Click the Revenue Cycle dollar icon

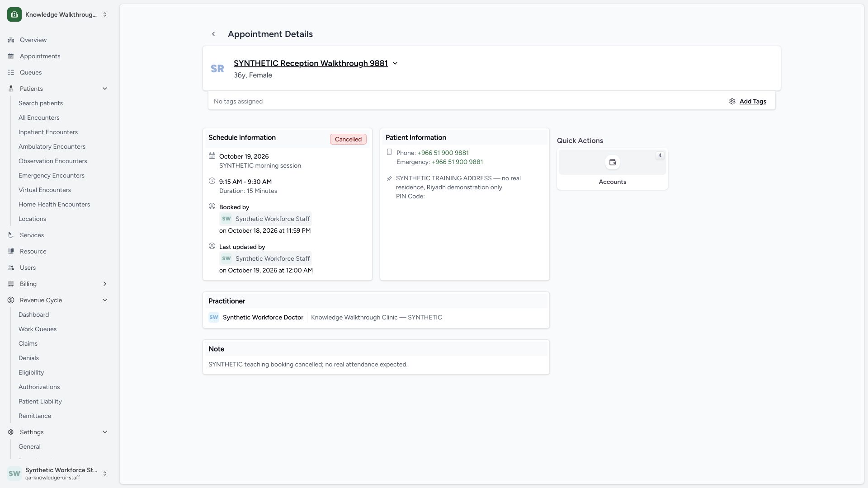tap(11, 300)
